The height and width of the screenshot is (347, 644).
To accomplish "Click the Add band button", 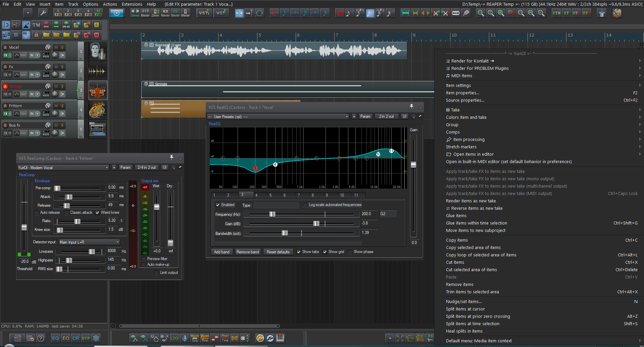I will click(x=221, y=252).
